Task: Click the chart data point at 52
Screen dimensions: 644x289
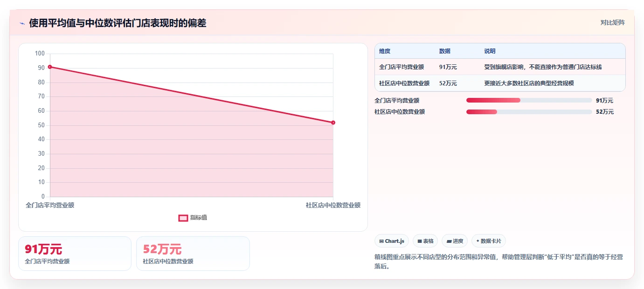Action: pyautogui.click(x=333, y=123)
